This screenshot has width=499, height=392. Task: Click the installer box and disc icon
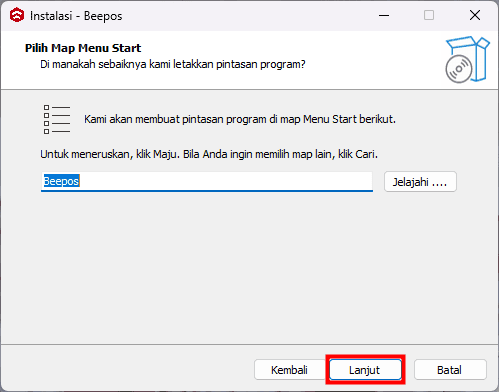tap(467, 60)
